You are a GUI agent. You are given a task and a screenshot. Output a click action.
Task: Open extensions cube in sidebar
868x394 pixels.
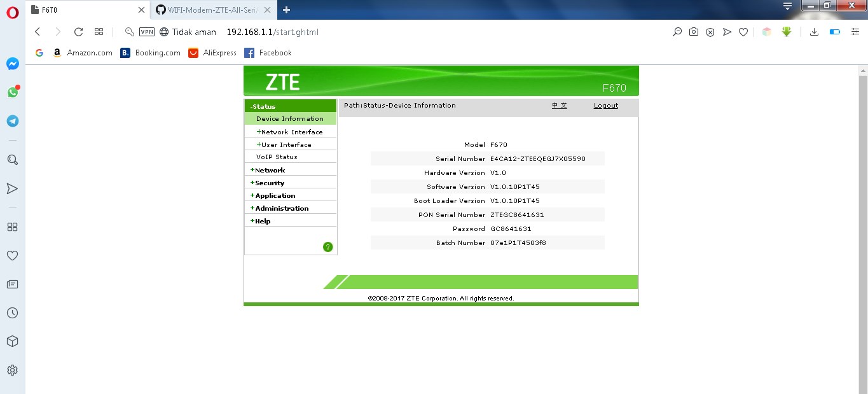tap(12, 341)
